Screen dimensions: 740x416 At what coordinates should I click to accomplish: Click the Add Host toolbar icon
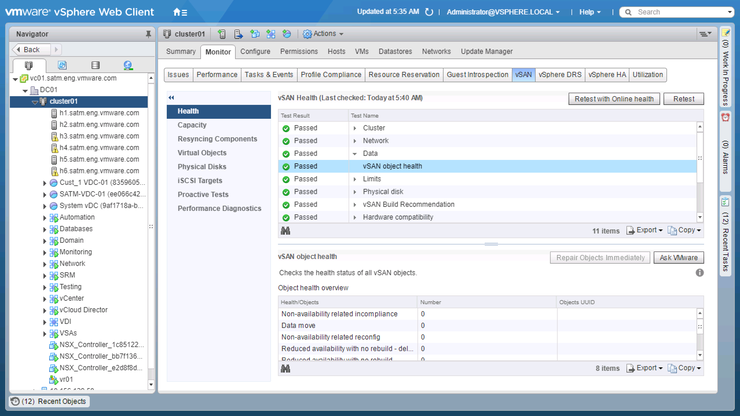click(222, 34)
